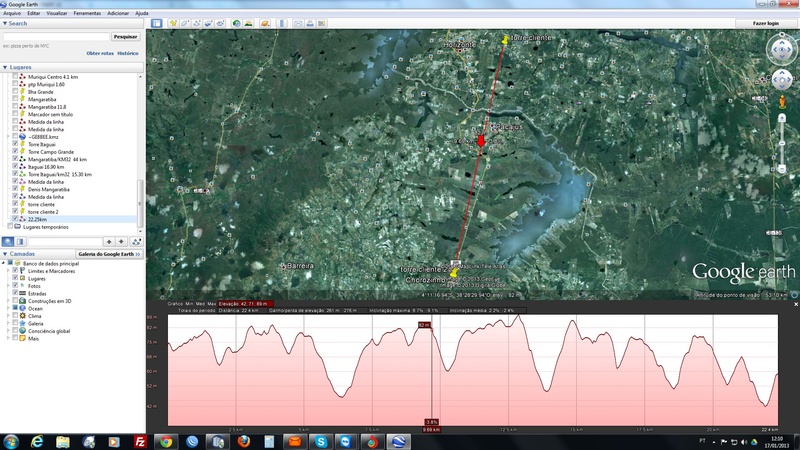Check the Lugares temporários checkbox
800x450 pixels.
click(x=10, y=227)
